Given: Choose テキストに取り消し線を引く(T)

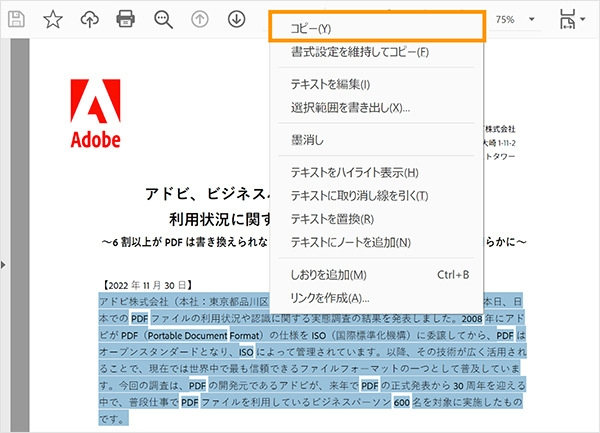Looking at the screenshot, I should click(x=377, y=196).
